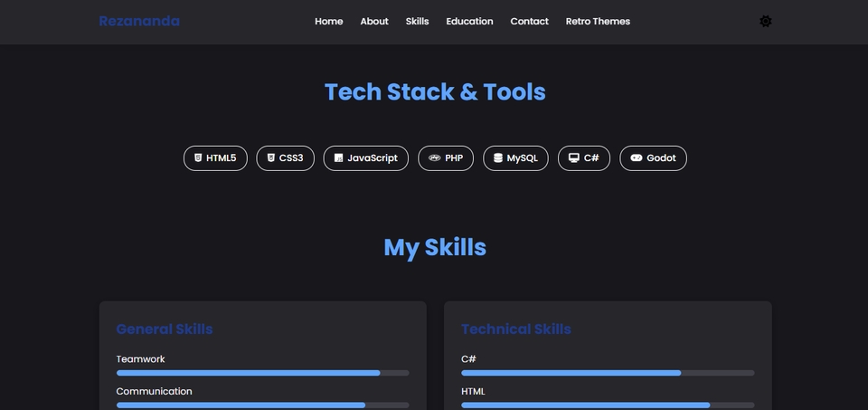Select the PHP tech badge label
The width and height of the screenshot is (868, 410).
click(454, 157)
